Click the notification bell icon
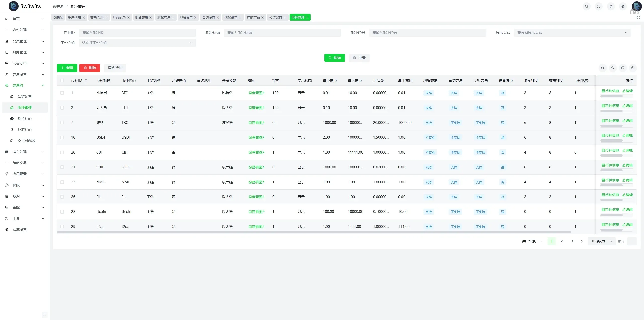644x320 pixels. [x=611, y=6]
